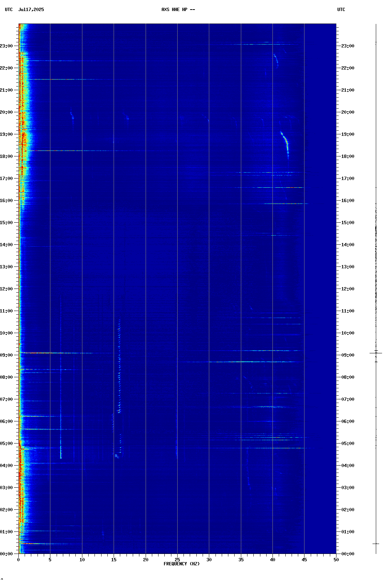The height and width of the screenshot is (583, 392).
Task: Click the 45 Hz frequency tick label
Action: coord(304,560)
